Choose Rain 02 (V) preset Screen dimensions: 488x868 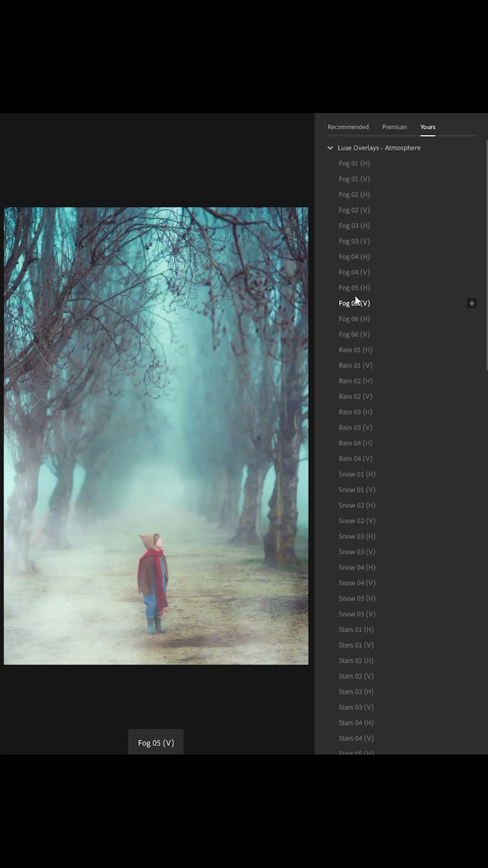(x=356, y=396)
